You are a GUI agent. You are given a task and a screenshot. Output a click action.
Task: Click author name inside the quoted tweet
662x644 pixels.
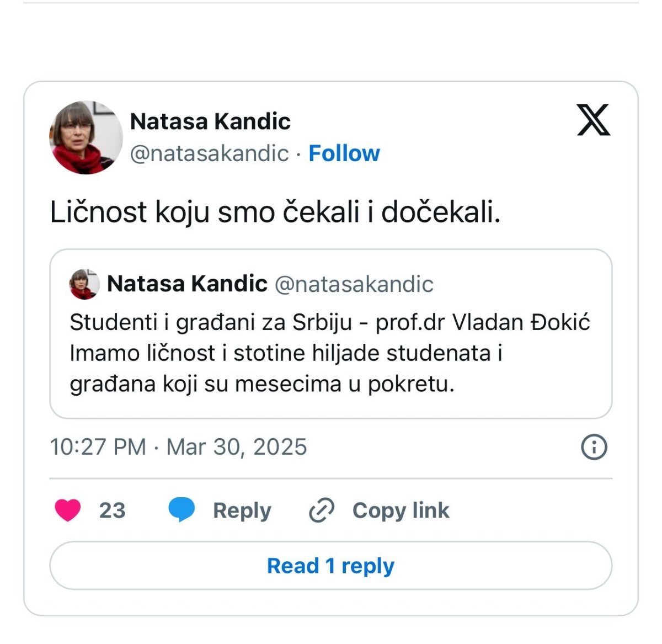click(187, 284)
